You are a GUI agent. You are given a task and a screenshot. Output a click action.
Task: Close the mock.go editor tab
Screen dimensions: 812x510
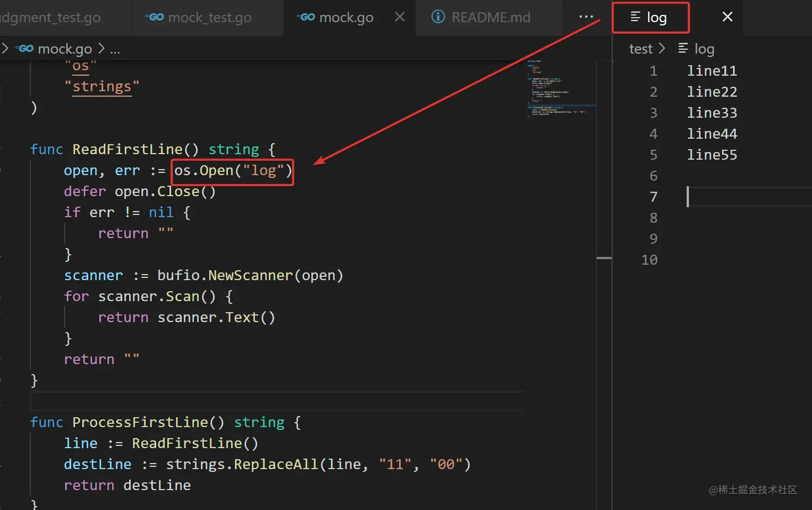coord(400,17)
